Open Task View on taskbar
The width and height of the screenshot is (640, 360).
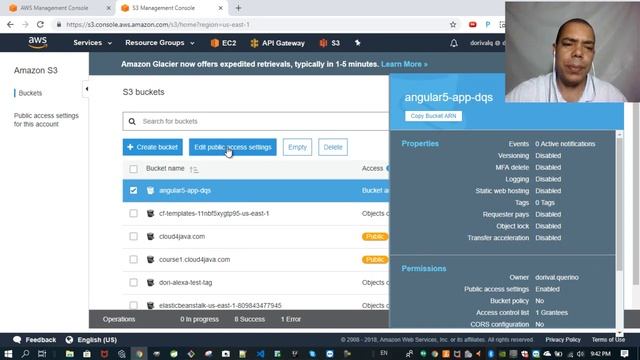pyautogui.click(x=42, y=353)
